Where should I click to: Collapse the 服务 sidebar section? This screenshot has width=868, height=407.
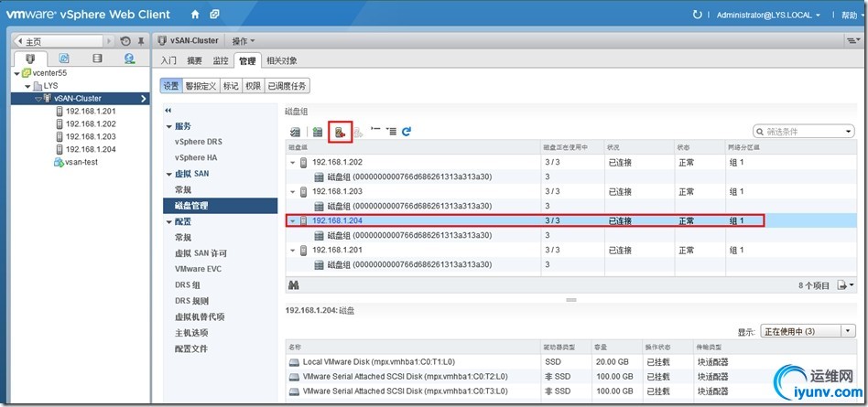tap(169, 126)
